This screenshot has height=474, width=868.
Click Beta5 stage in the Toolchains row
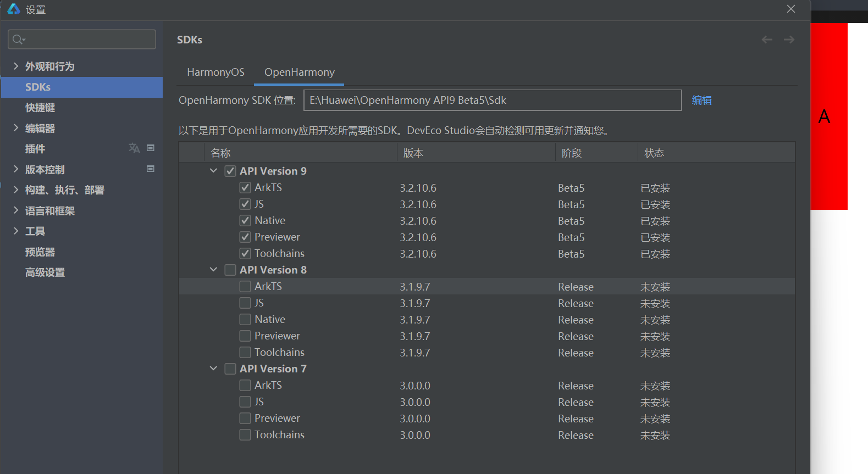click(x=571, y=254)
